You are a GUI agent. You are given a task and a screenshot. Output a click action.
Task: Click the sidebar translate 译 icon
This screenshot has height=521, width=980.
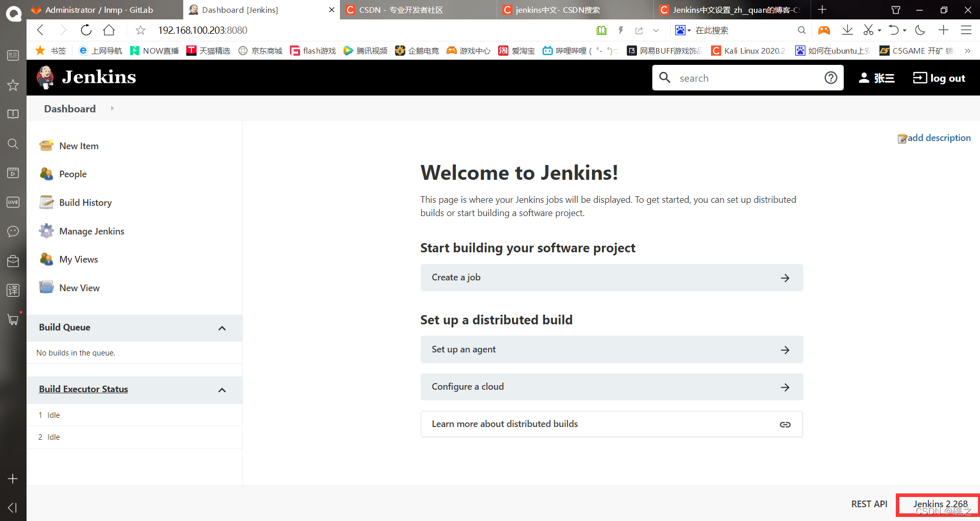[x=13, y=291]
